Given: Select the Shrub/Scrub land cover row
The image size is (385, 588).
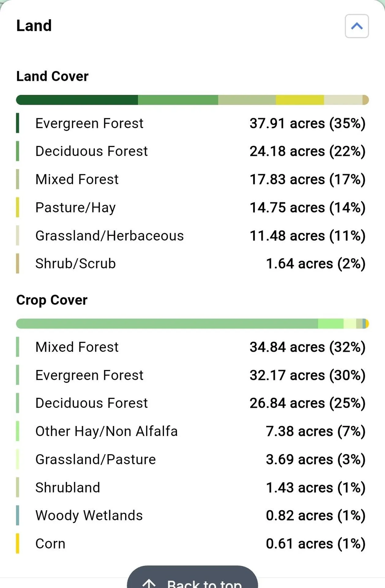Looking at the screenshot, I should (x=192, y=263).
